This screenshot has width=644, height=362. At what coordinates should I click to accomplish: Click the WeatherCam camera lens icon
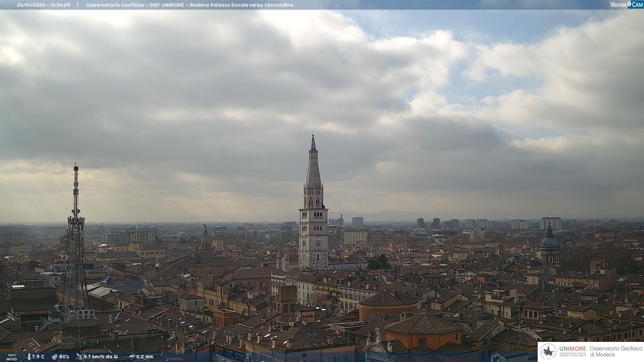629,4
